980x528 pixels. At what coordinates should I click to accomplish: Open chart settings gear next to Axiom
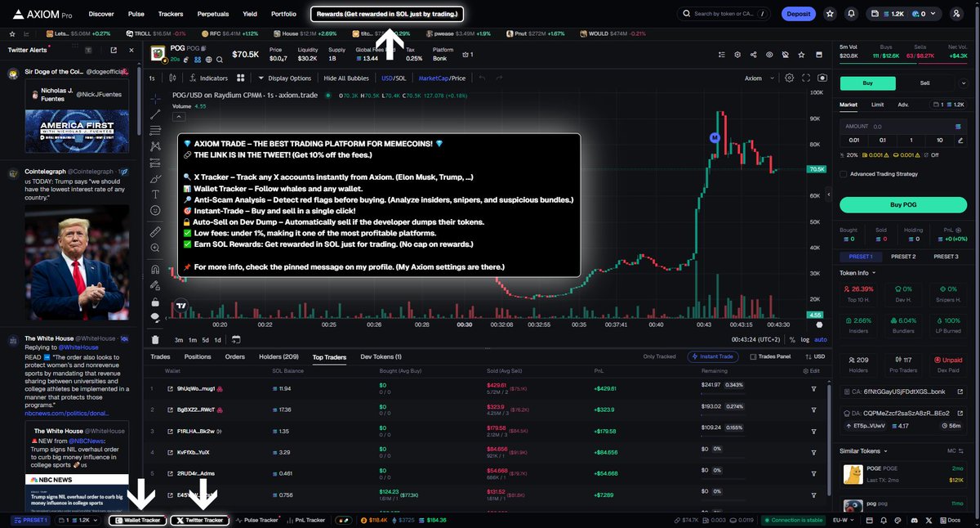[789, 78]
